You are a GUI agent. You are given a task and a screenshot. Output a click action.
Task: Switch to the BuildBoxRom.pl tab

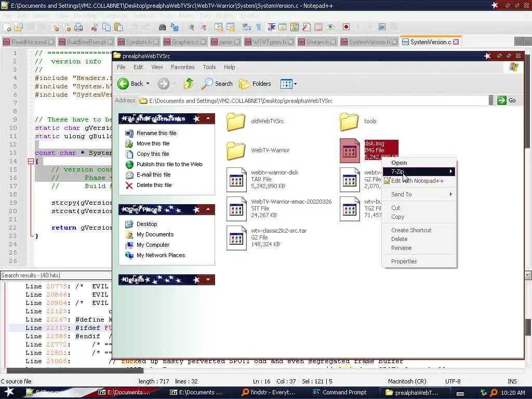(x=85, y=42)
